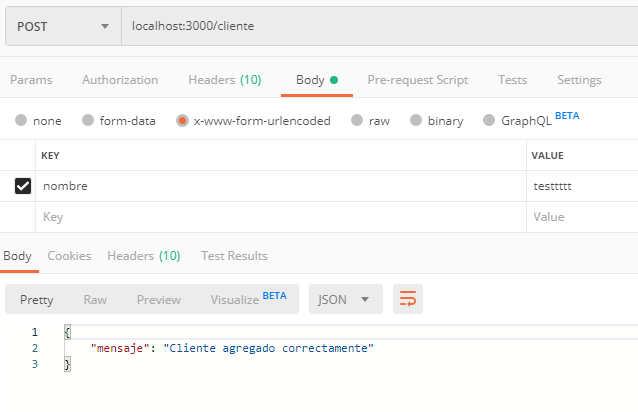Click the request URL input field
The height and width of the screenshot is (412, 638).
pos(378,25)
